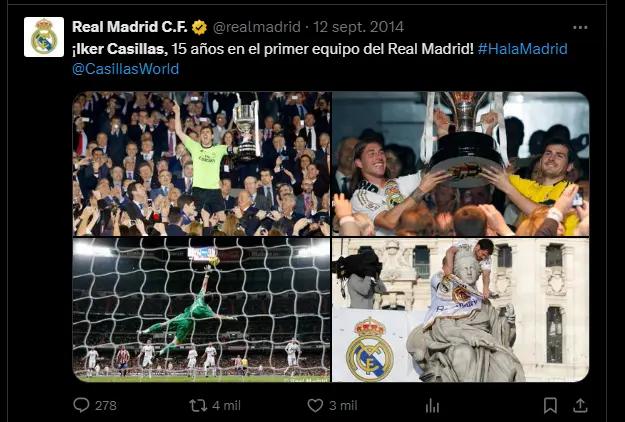Open Cibeles statue celebration photo
Viewport: 625px width, 422px height.
[x=461, y=310]
